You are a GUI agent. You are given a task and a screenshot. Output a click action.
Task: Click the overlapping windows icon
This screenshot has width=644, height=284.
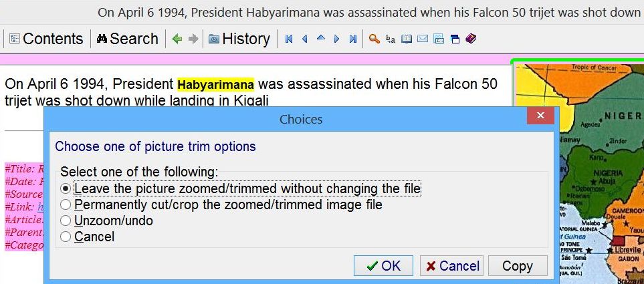[x=455, y=39]
